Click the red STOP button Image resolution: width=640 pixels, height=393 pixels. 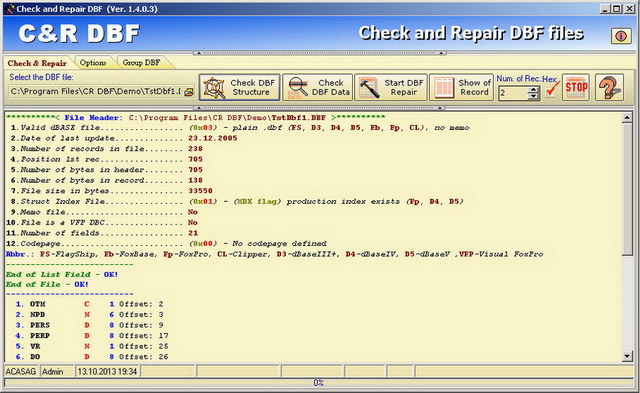[576, 87]
